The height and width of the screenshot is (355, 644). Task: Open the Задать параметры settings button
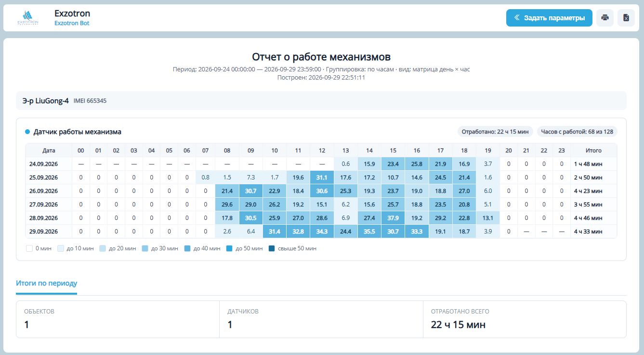coord(549,18)
